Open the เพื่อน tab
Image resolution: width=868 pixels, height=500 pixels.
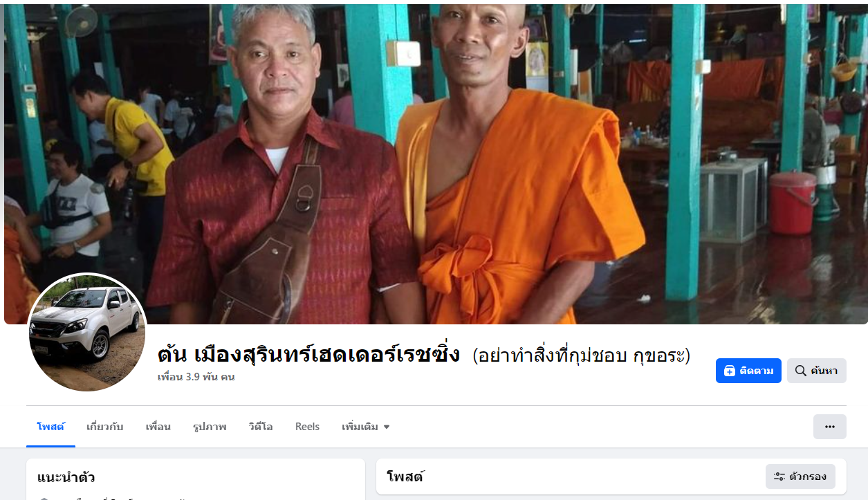coord(158,427)
